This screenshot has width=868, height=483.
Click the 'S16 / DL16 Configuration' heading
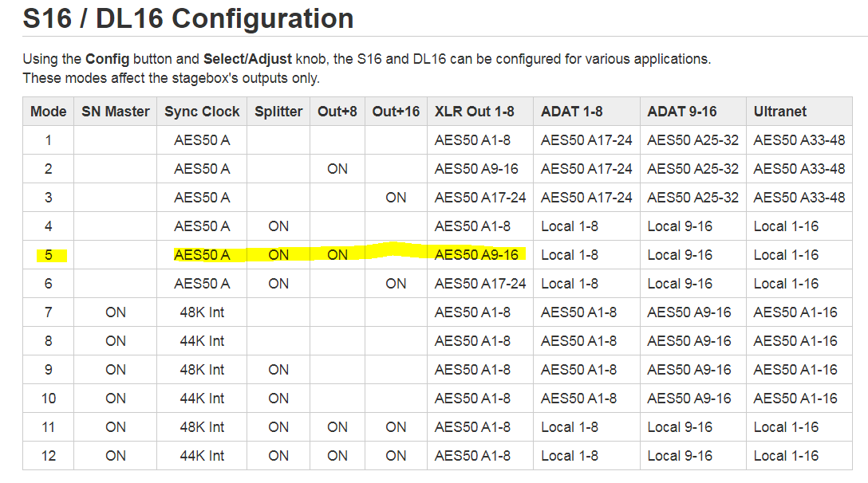tap(188, 19)
